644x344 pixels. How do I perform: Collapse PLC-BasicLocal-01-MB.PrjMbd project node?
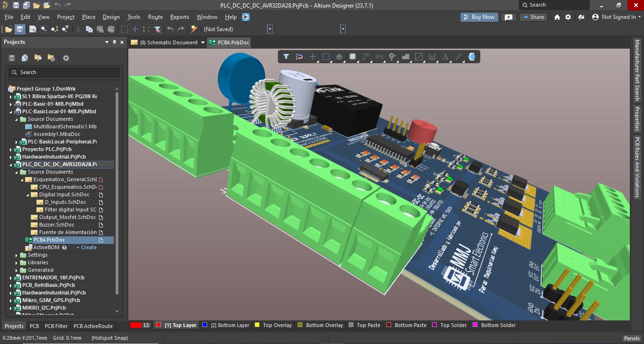[x=11, y=112]
